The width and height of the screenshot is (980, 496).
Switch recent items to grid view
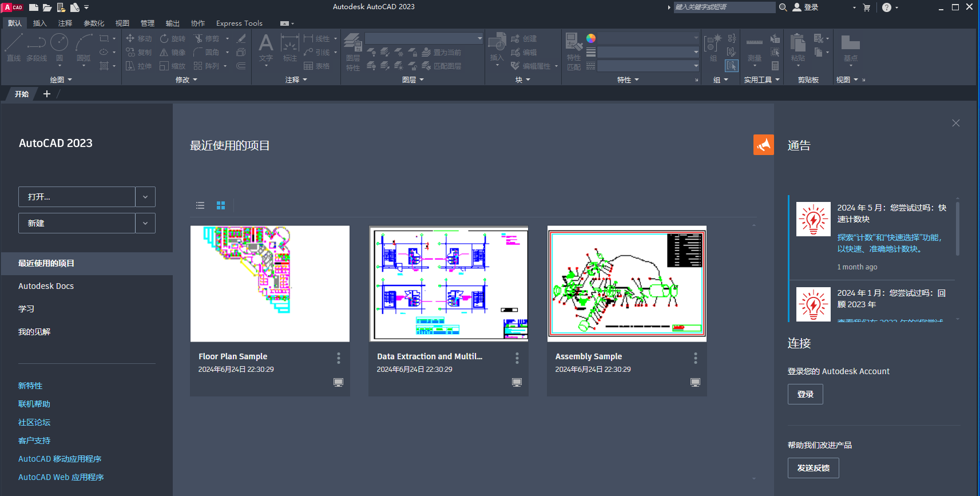[221, 205]
